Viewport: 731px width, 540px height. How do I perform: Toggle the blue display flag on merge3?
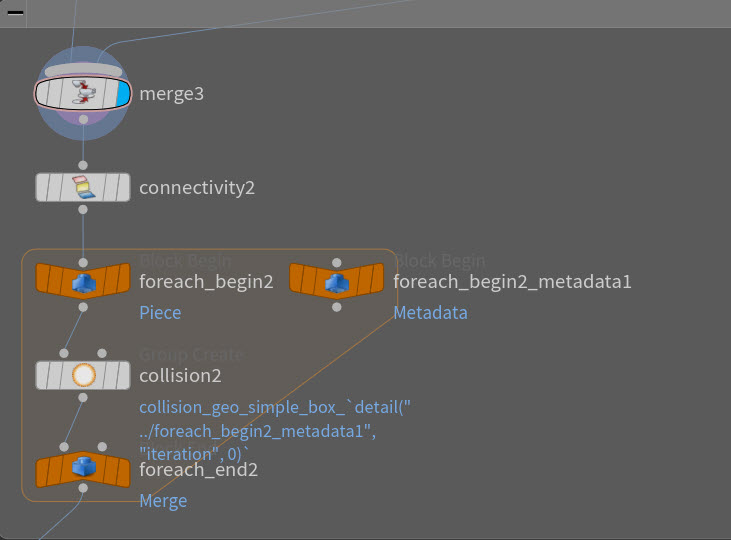tap(123, 93)
